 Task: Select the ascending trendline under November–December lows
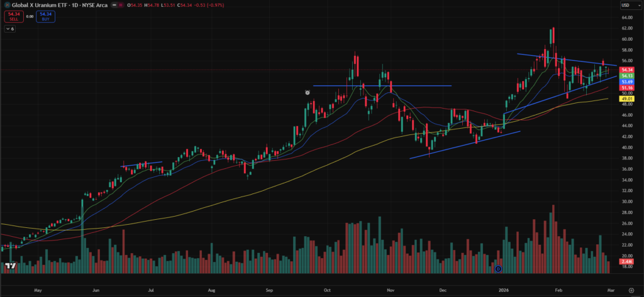tap(465, 145)
